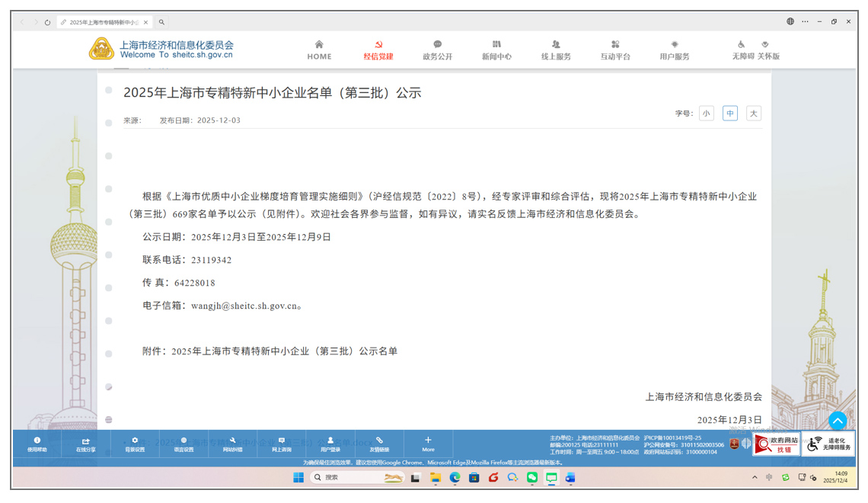
Task: Click 适老化无障碍服务 button
Action: [828, 444]
